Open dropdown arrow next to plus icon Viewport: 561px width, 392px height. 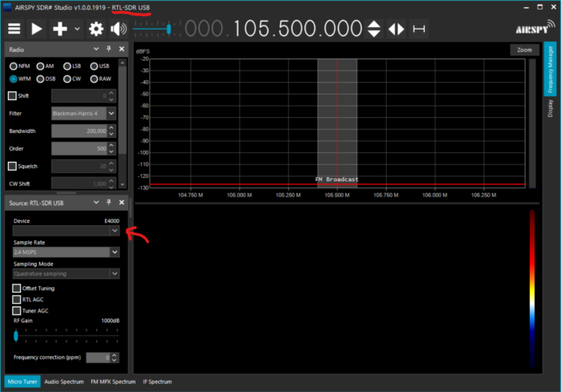click(77, 29)
